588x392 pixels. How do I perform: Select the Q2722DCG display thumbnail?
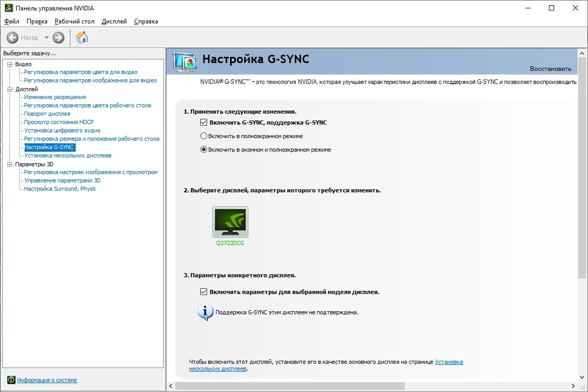tap(230, 222)
